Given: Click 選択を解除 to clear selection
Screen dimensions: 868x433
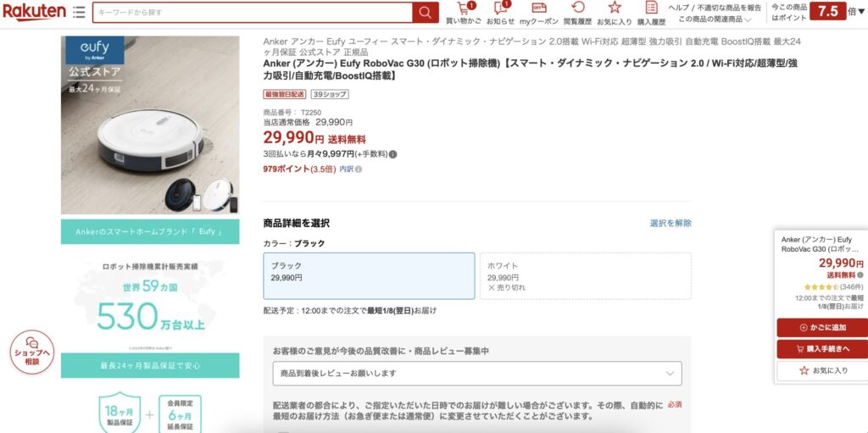Looking at the screenshot, I should pyautogui.click(x=670, y=223).
